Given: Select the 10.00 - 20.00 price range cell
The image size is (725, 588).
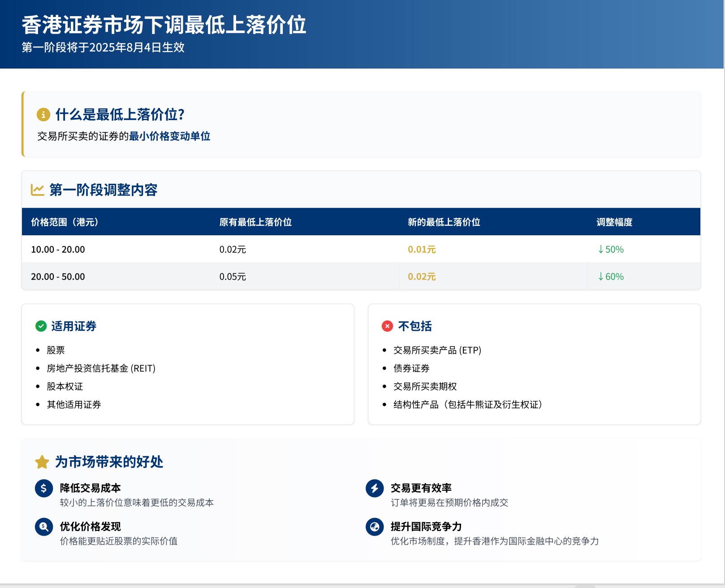Looking at the screenshot, I should pos(58,250).
